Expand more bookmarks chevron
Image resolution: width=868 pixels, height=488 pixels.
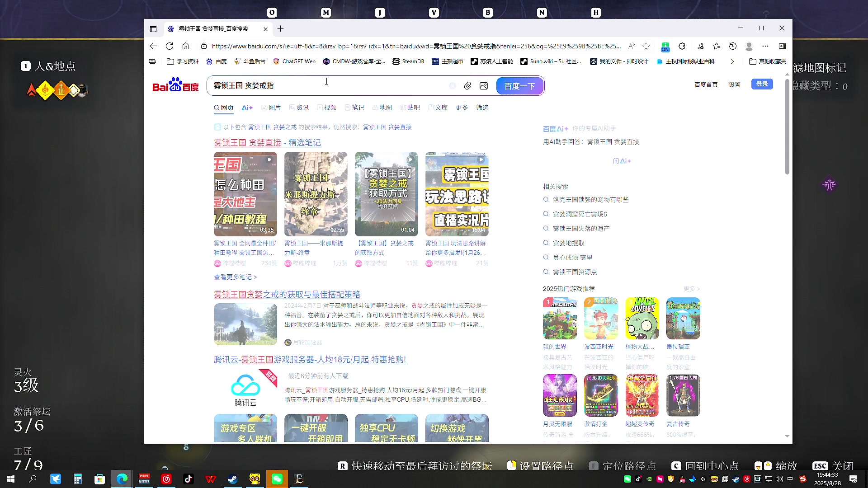coord(732,61)
